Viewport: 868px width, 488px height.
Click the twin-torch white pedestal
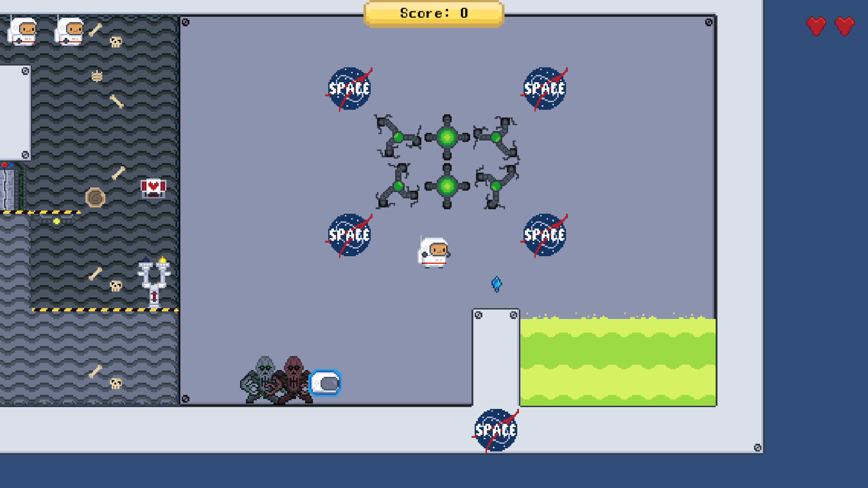[154, 283]
